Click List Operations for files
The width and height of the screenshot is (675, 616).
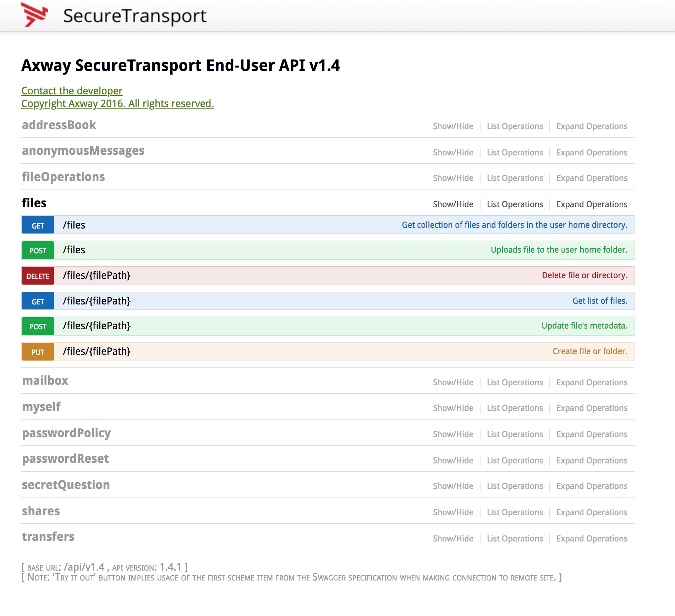pyautogui.click(x=515, y=204)
